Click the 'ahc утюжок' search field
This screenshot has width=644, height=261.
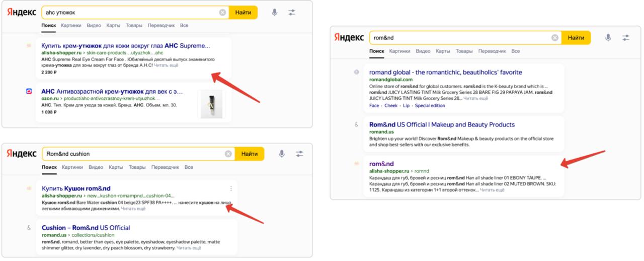coord(135,12)
